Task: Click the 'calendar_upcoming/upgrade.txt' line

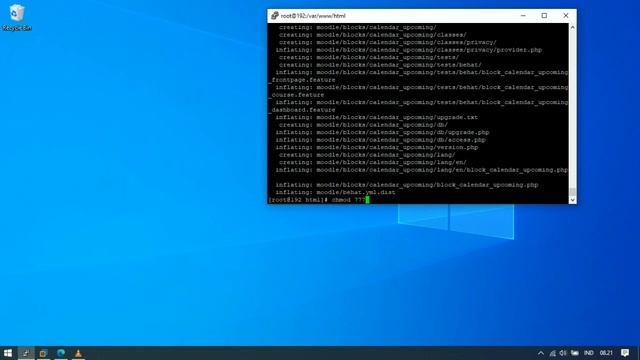Action: 376,117
